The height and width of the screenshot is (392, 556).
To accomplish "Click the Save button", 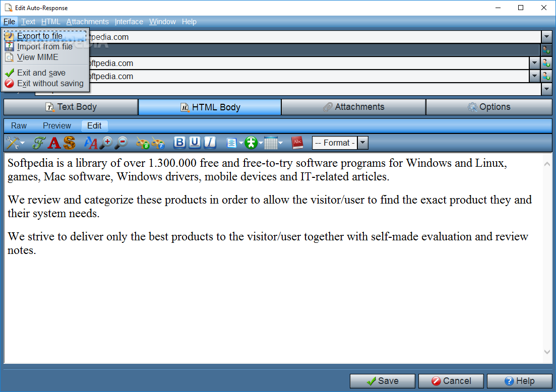I will point(382,381).
